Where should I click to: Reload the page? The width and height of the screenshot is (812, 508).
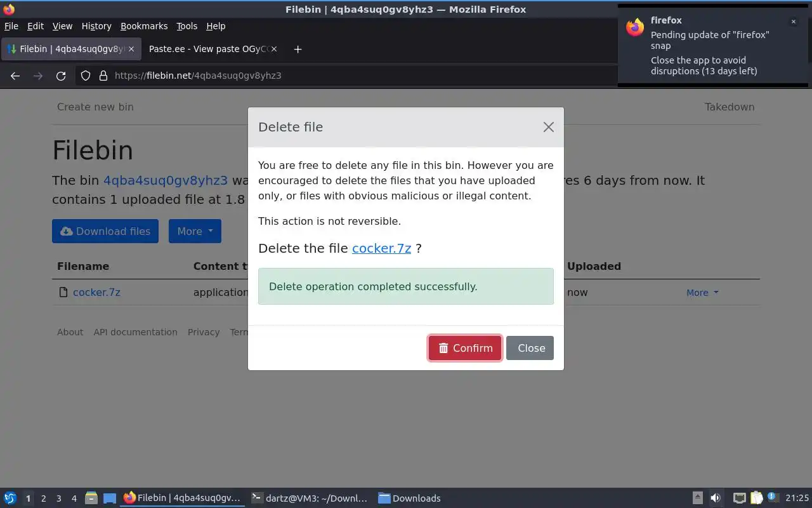pyautogui.click(x=61, y=76)
